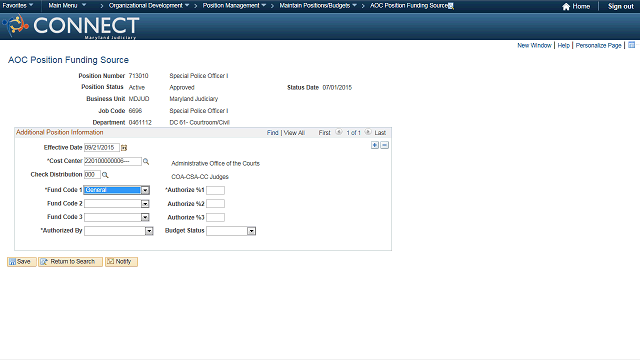Click the department text DC 61- Courtroom/Civil

(x=200, y=122)
